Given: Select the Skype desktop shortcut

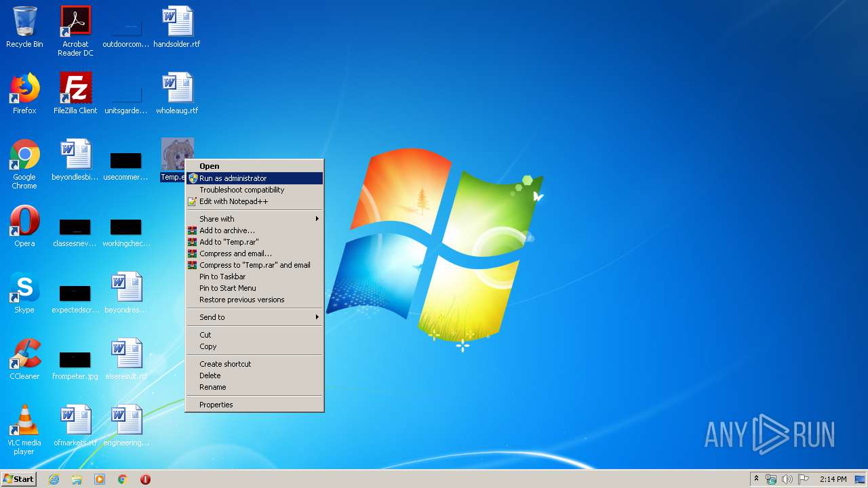Looking at the screenshot, I should 24,287.
